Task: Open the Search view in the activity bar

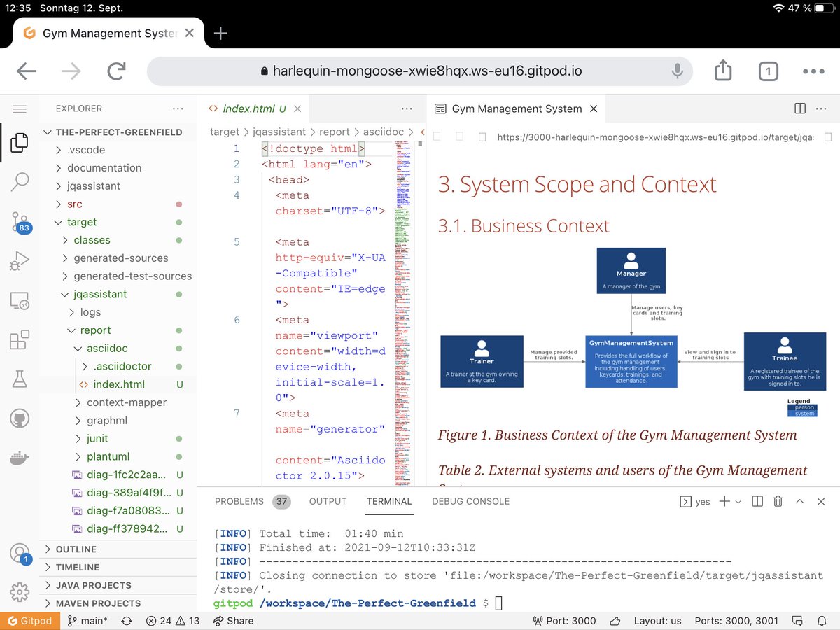Action: click(20, 181)
